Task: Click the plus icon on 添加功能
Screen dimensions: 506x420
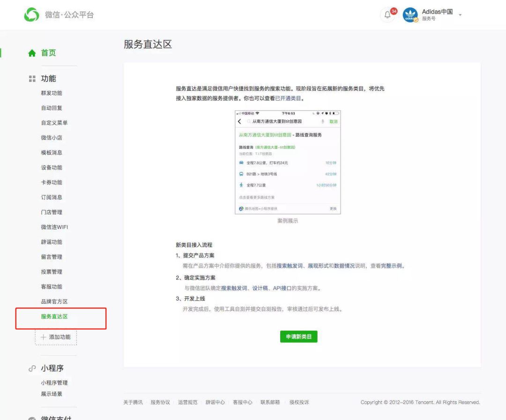Action: (44, 337)
